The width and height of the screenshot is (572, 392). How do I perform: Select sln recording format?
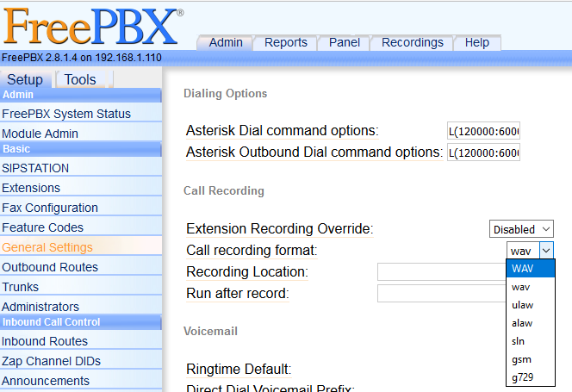click(531, 341)
